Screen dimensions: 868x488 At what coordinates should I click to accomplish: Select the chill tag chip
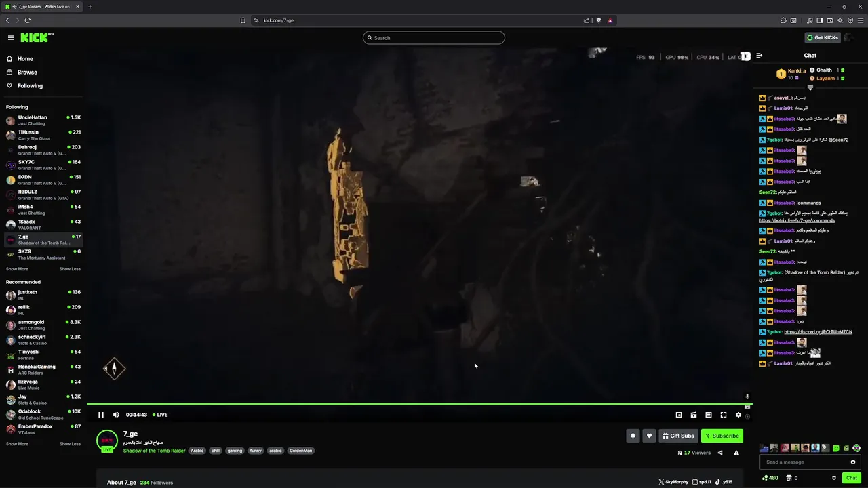[216, 451]
